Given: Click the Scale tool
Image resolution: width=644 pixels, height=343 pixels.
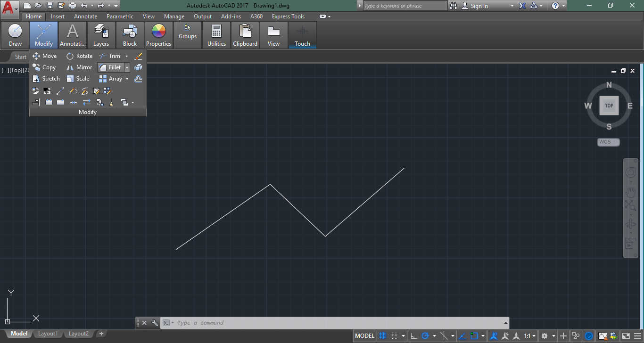Looking at the screenshot, I should pyautogui.click(x=78, y=79).
